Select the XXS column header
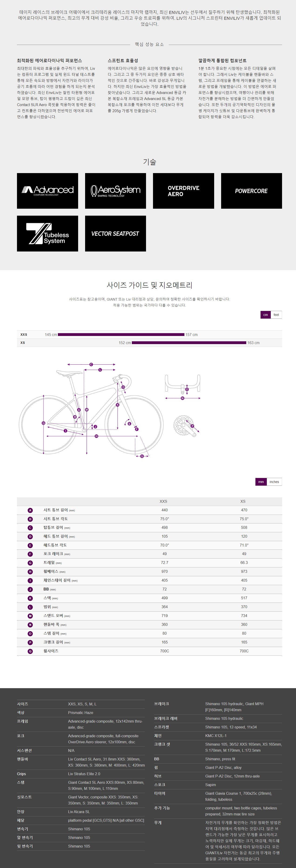 pyautogui.click(x=163, y=501)
